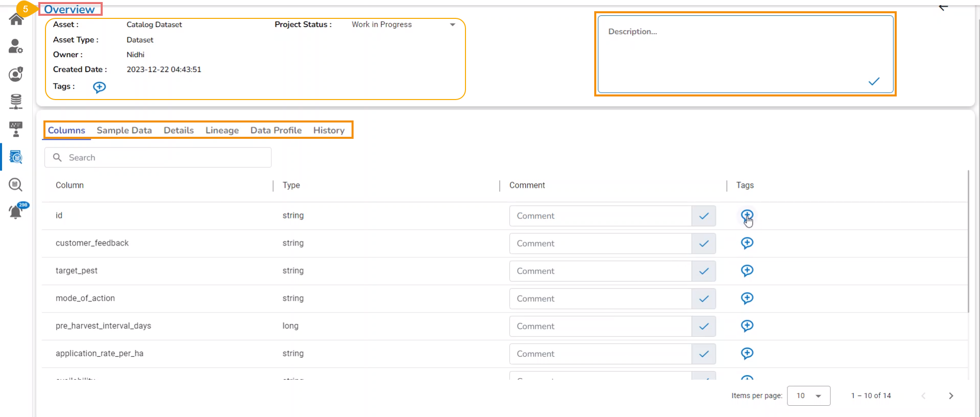980x417 pixels.
Task: Open the Items per page dropdown
Action: pyautogui.click(x=808, y=396)
